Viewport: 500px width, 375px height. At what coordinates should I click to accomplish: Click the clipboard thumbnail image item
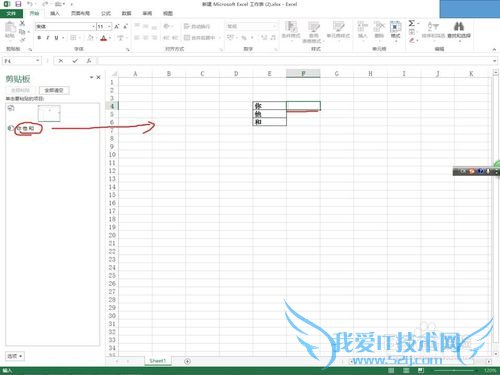click(x=49, y=113)
